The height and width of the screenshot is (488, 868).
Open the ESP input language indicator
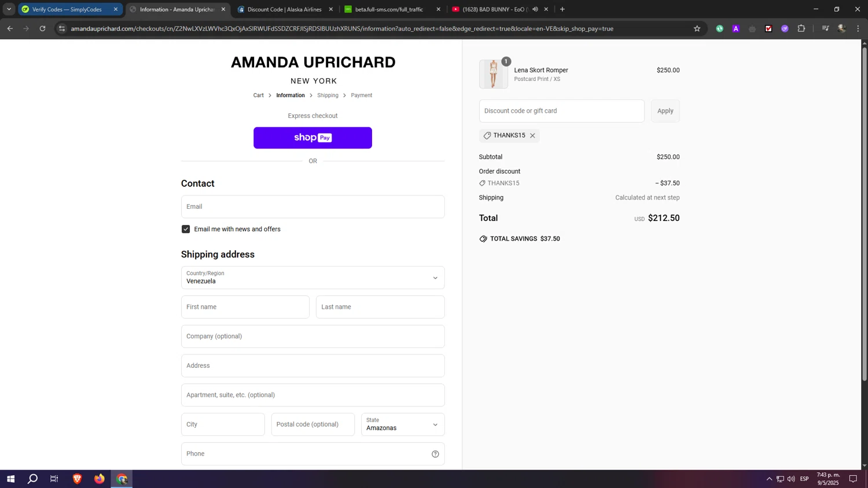pyautogui.click(x=804, y=479)
